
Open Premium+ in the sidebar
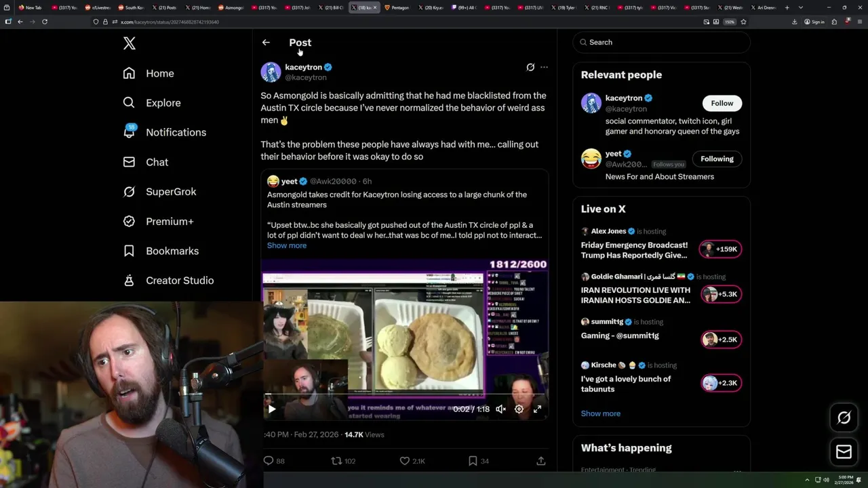point(158,222)
